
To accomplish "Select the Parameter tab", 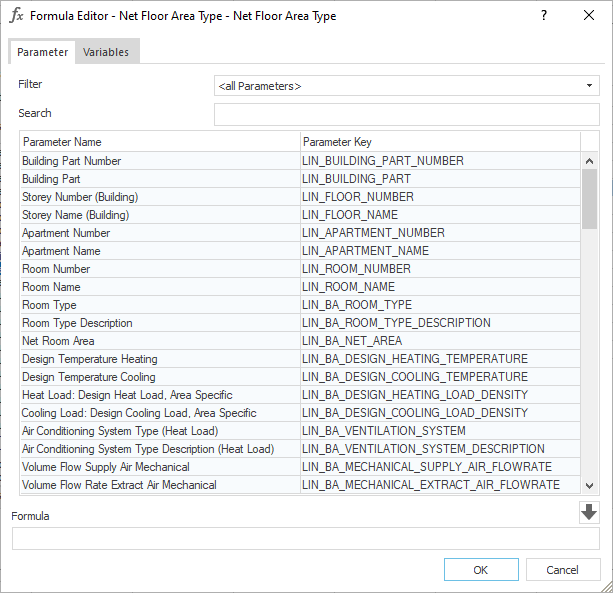I will tap(42, 52).
